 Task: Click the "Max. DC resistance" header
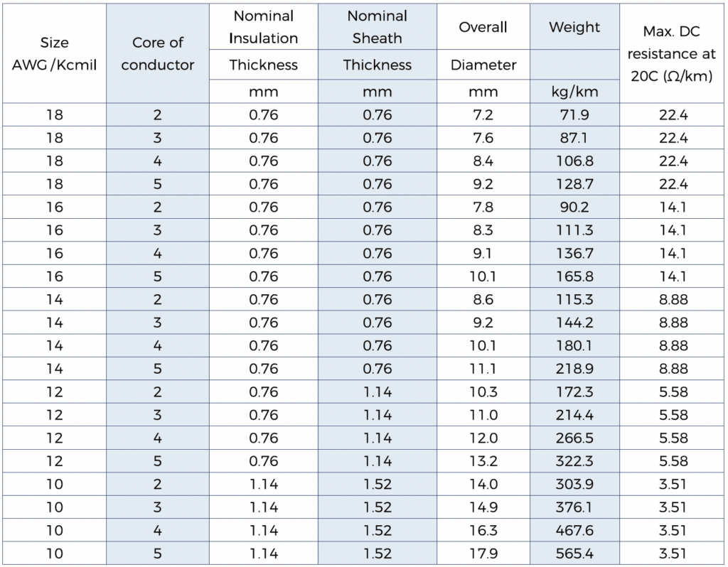pos(672,53)
